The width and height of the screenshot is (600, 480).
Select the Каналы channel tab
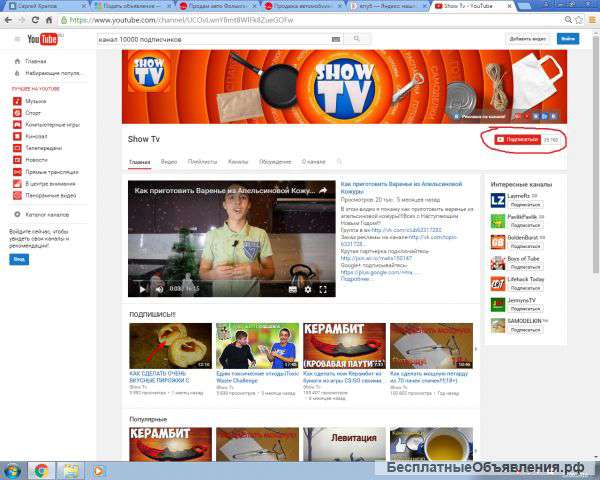tap(238, 162)
